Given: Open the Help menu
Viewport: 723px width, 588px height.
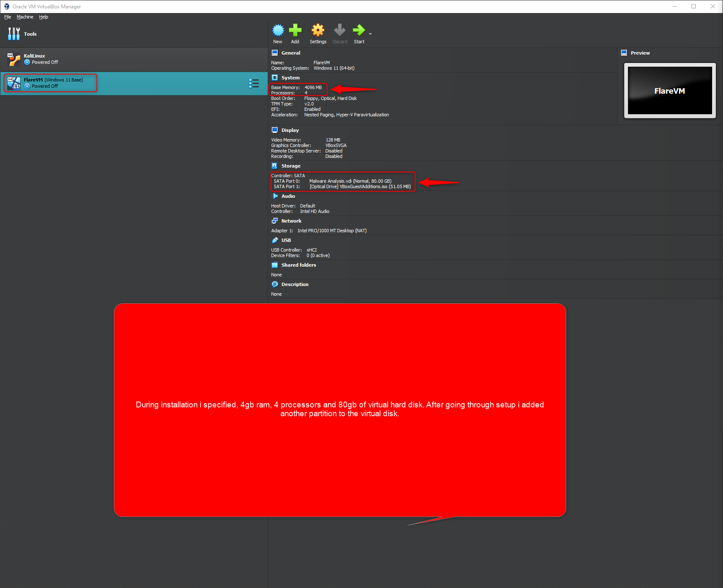Looking at the screenshot, I should coord(43,17).
